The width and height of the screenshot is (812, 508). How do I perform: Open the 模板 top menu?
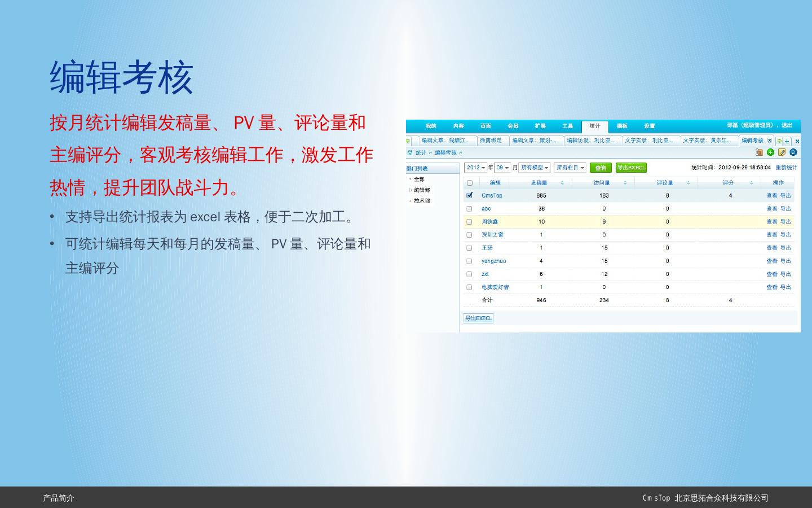click(x=622, y=126)
